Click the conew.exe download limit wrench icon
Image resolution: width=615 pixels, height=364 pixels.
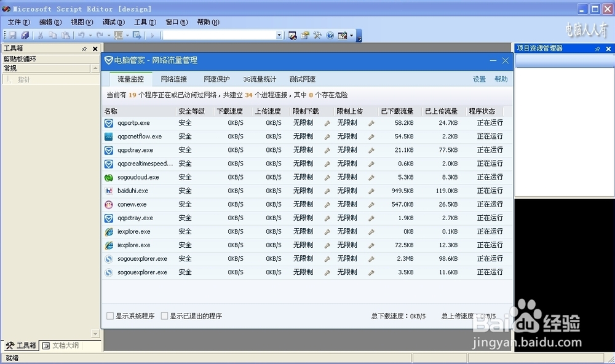327,205
